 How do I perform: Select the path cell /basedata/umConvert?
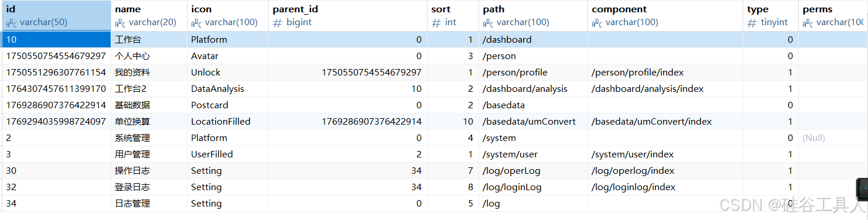click(x=533, y=122)
